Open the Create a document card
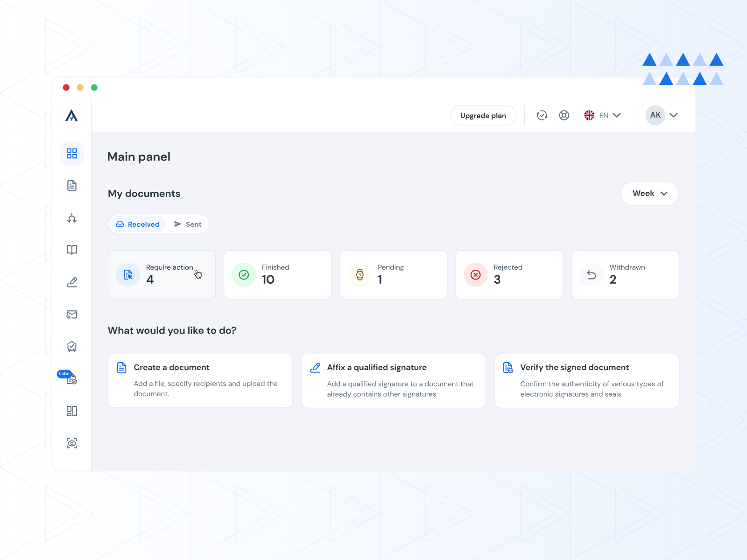Screen dimensions: 747x560 pyautogui.click(x=200, y=380)
